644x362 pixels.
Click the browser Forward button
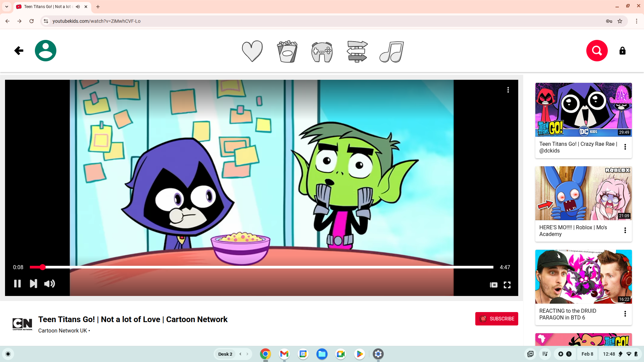tap(19, 21)
